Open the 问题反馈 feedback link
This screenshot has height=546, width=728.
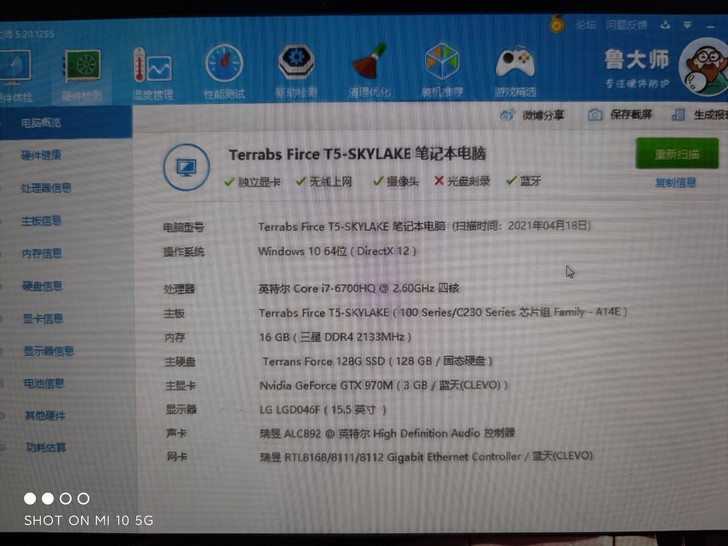(x=626, y=25)
